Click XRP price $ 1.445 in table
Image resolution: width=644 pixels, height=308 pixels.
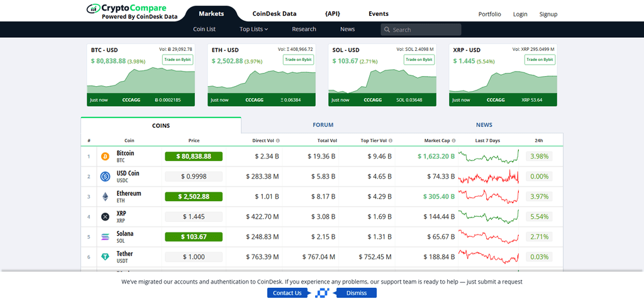(x=194, y=217)
